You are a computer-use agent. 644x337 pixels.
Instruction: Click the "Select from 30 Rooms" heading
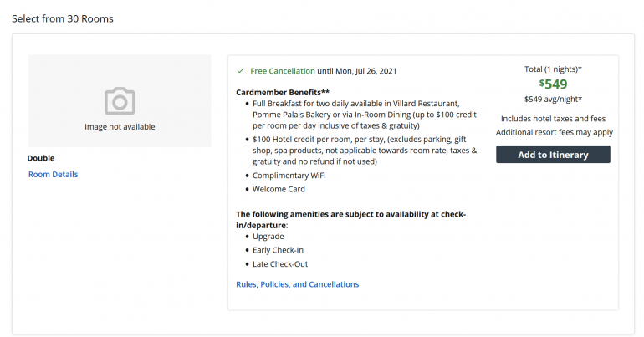(x=63, y=18)
